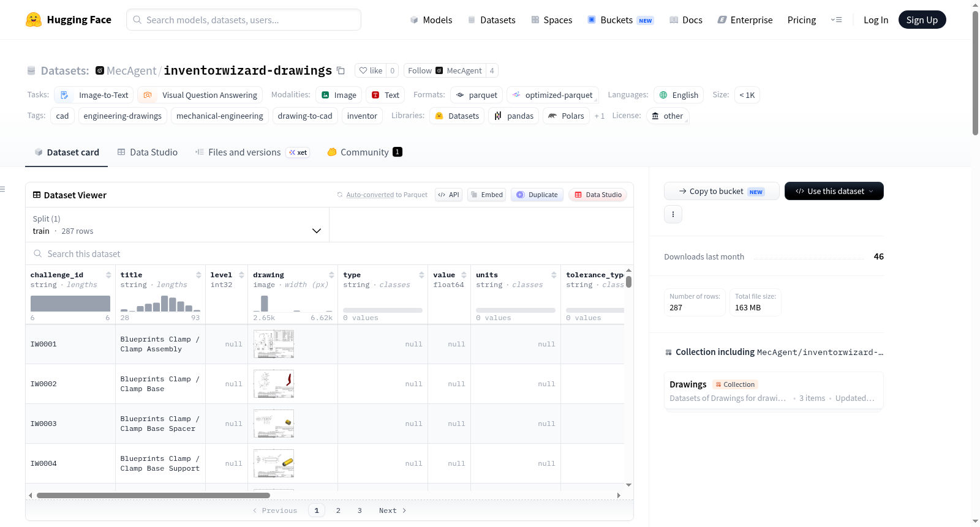Go to page 2 of the dataset

click(x=338, y=510)
